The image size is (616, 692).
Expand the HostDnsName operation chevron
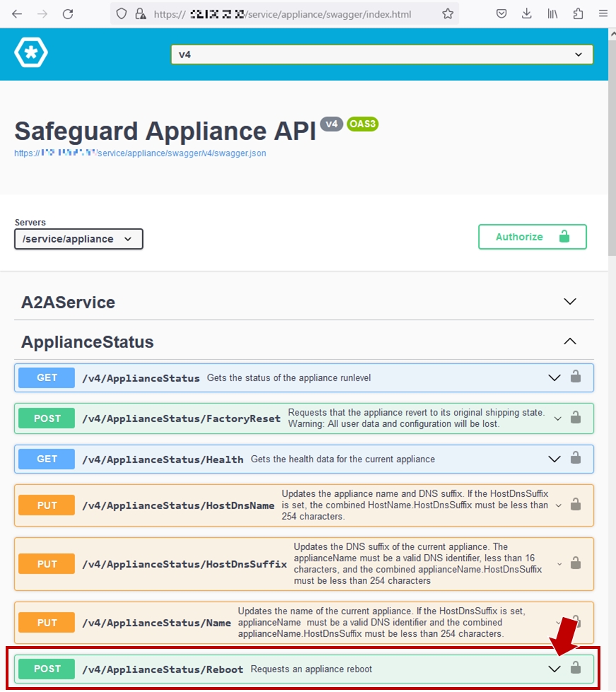coord(559,505)
